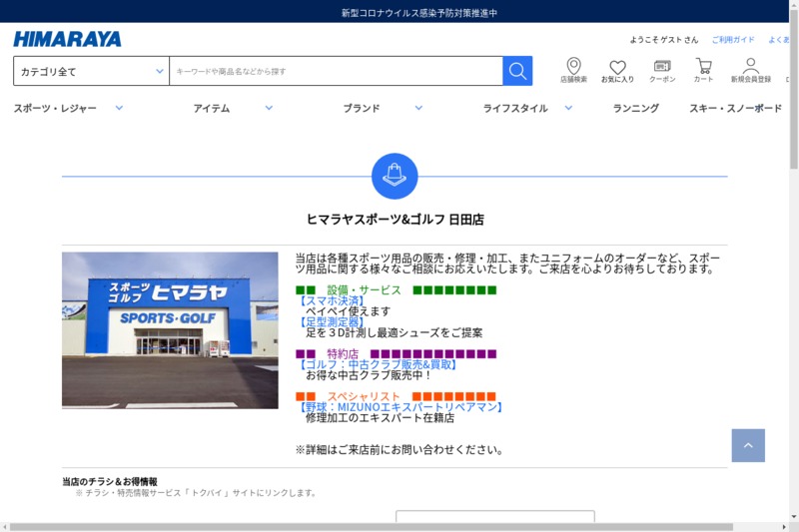
Task: Expand the ブランド menu chevron
Action: (418, 108)
